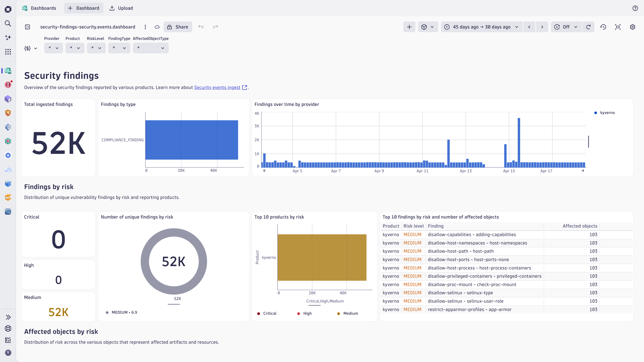The height and width of the screenshot is (362, 644).
Task: Open the AffectedObjectType variable dropdown
Action: [x=151, y=48]
